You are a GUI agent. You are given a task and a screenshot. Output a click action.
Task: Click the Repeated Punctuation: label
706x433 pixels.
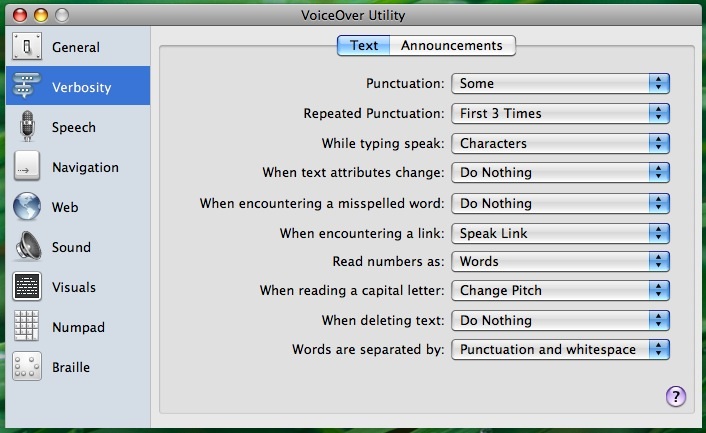coord(374,113)
